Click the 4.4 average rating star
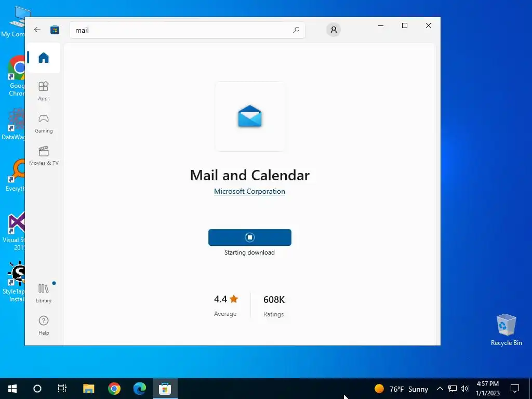 (x=234, y=299)
